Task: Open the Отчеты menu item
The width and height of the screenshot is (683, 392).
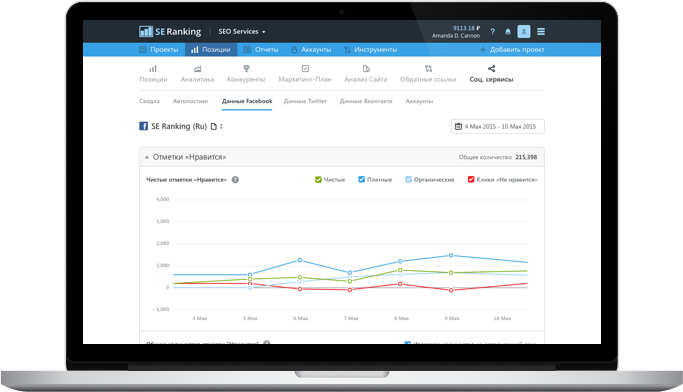Action: tap(261, 50)
